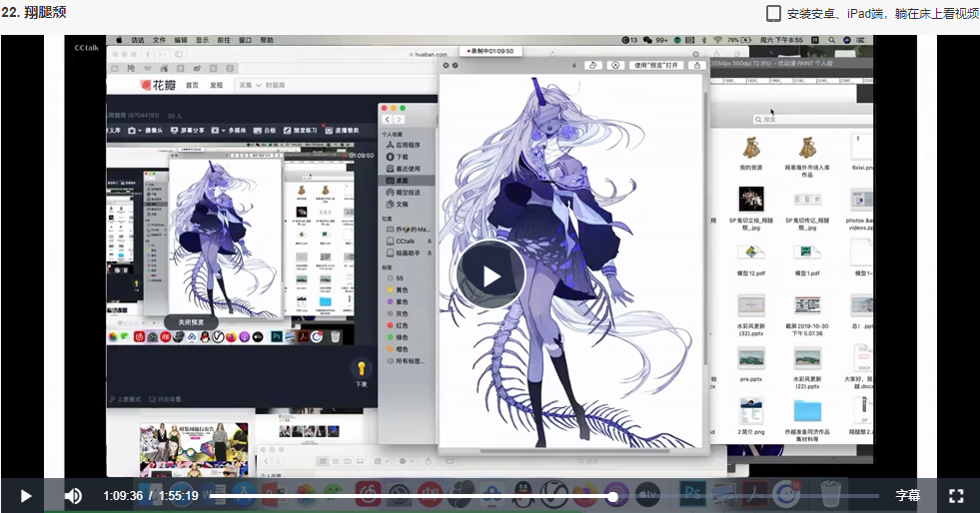Click the large center play button overlay

(x=490, y=274)
